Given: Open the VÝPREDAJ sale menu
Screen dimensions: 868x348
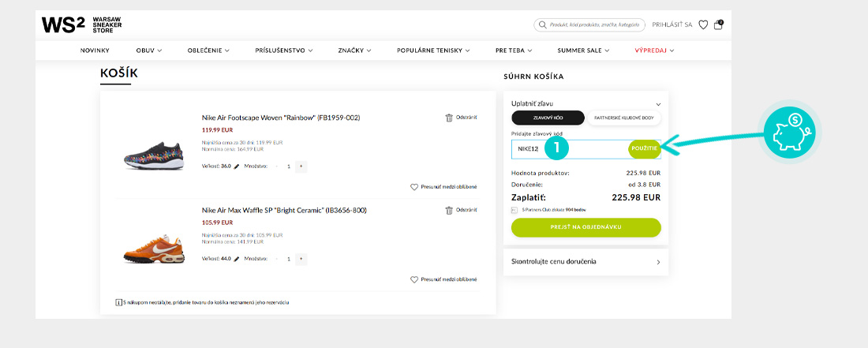Looking at the screenshot, I should pyautogui.click(x=654, y=51).
